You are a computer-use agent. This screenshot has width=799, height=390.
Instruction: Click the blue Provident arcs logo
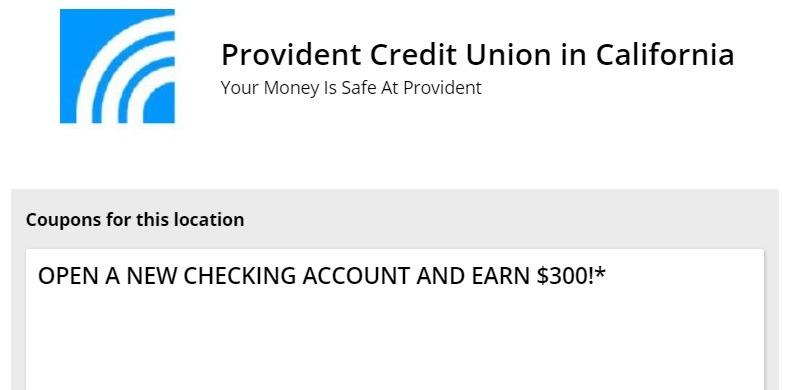click(x=117, y=66)
